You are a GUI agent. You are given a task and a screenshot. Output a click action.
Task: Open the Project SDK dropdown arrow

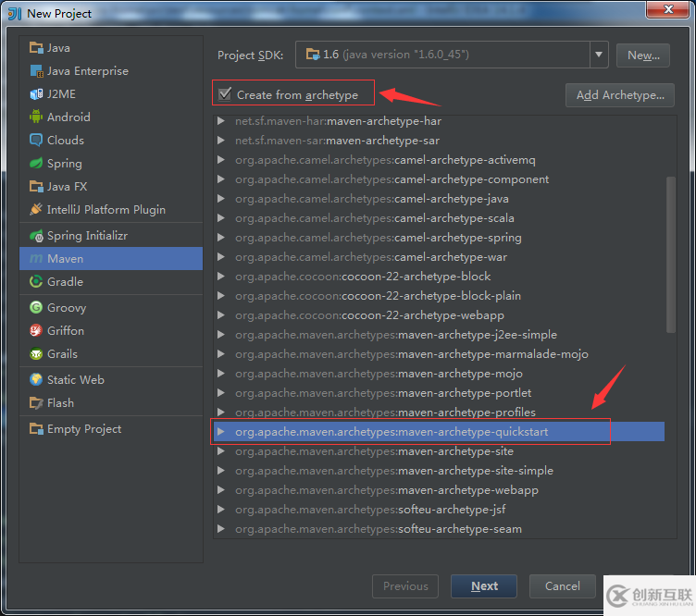(x=599, y=55)
